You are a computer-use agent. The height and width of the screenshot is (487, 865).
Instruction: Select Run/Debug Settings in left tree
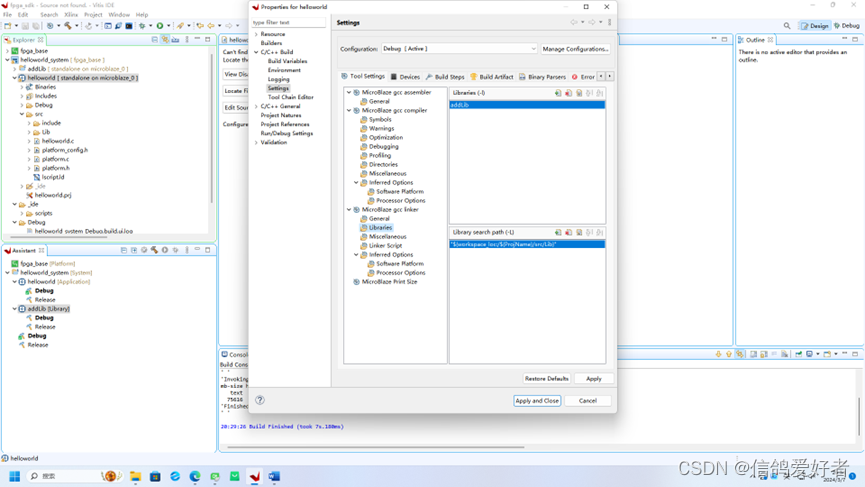coord(286,133)
